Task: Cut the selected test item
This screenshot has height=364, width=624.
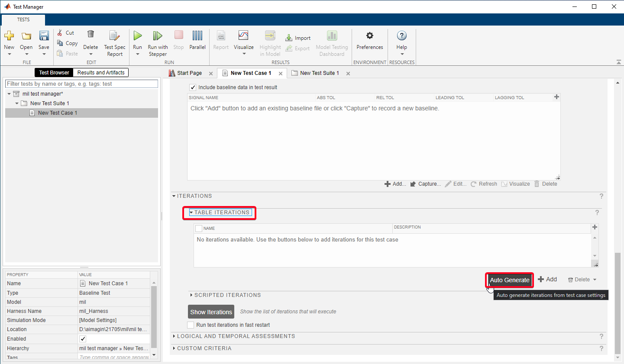Action: (x=66, y=33)
